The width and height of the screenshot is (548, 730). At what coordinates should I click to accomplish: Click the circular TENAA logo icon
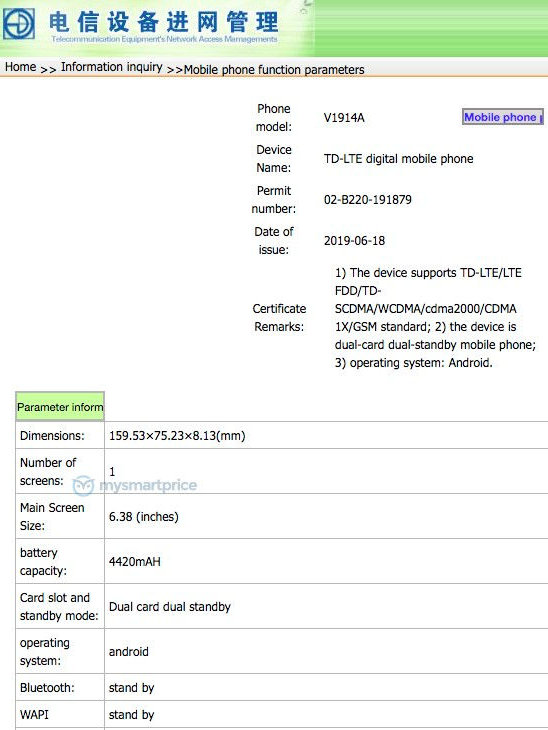coord(19,24)
